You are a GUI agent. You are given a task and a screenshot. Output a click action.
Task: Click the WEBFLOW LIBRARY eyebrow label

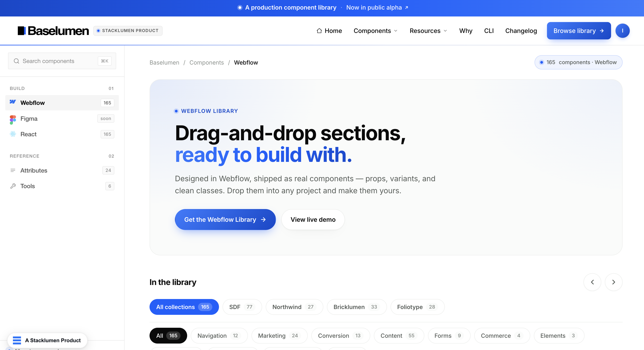pyautogui.click(x=209, y=111)
